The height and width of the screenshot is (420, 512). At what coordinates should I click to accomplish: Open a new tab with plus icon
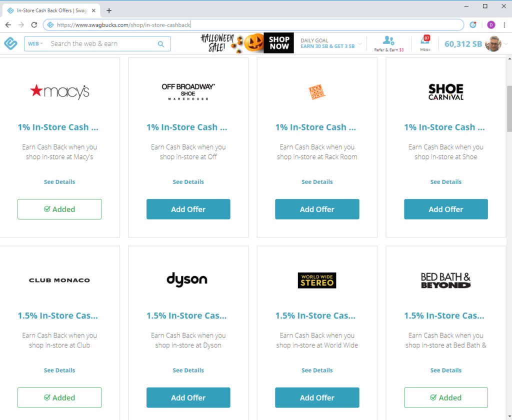pos(109,11)
